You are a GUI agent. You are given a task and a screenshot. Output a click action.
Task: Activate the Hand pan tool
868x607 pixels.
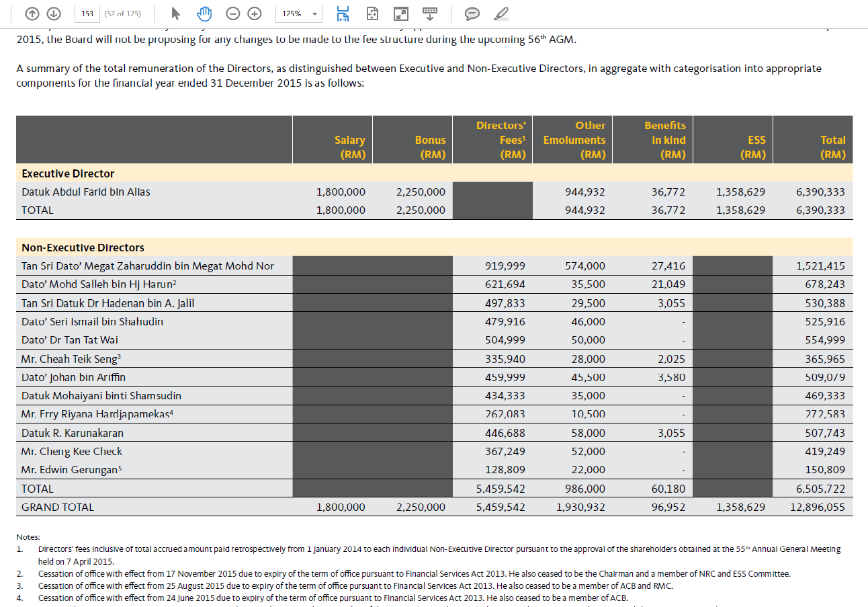pyautogui.click(x=205, y=13)
